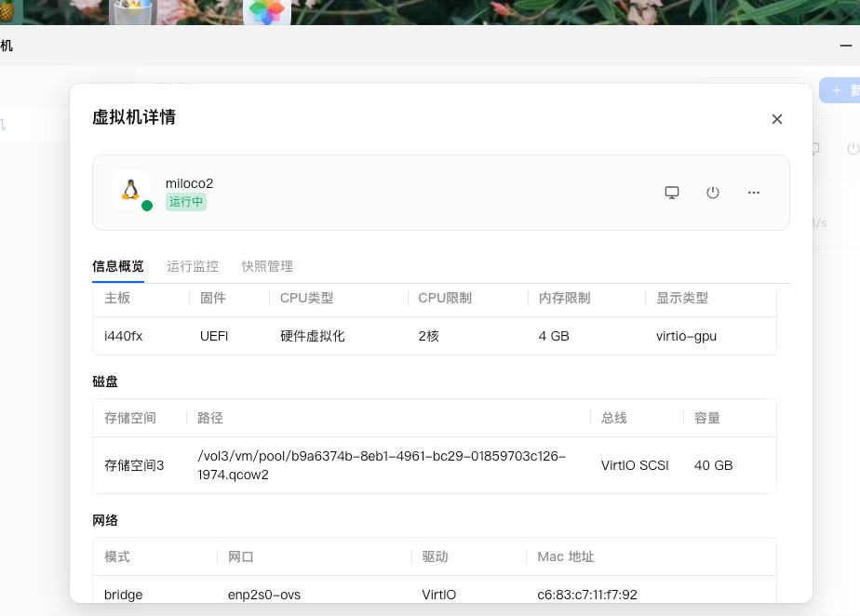The width and height of the screenshot is (860, 616).
Task: Open the miloco2 VM console monitor icon
Action: click(672, 193)
